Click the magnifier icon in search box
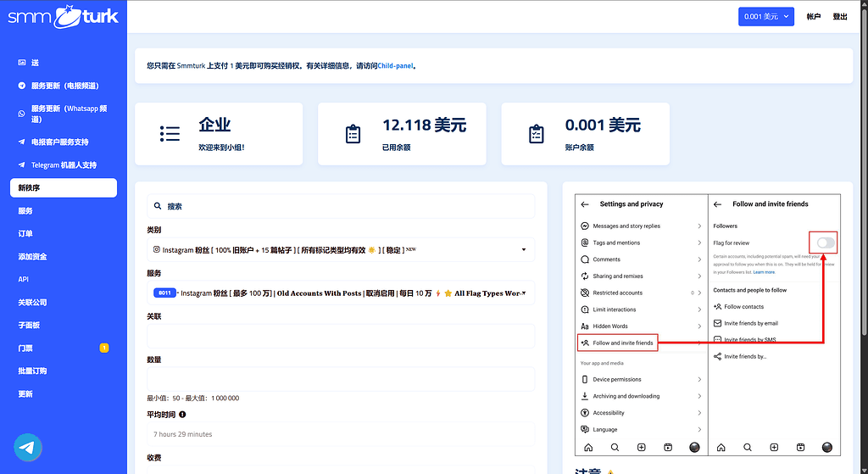Image resolution: width=868 pixels, height=474 pixels. click(x=158, y=206)
